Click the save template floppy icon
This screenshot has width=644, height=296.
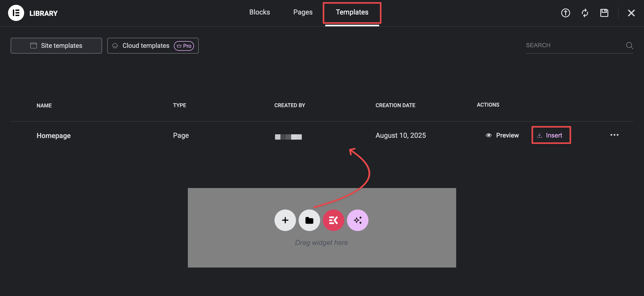(x=604, y=13)
